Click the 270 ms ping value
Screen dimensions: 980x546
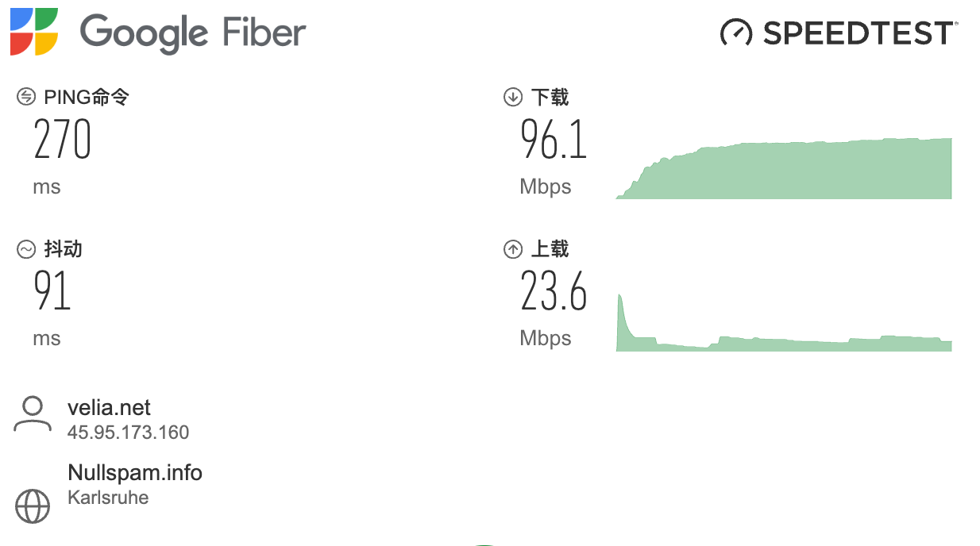(63, 140)
